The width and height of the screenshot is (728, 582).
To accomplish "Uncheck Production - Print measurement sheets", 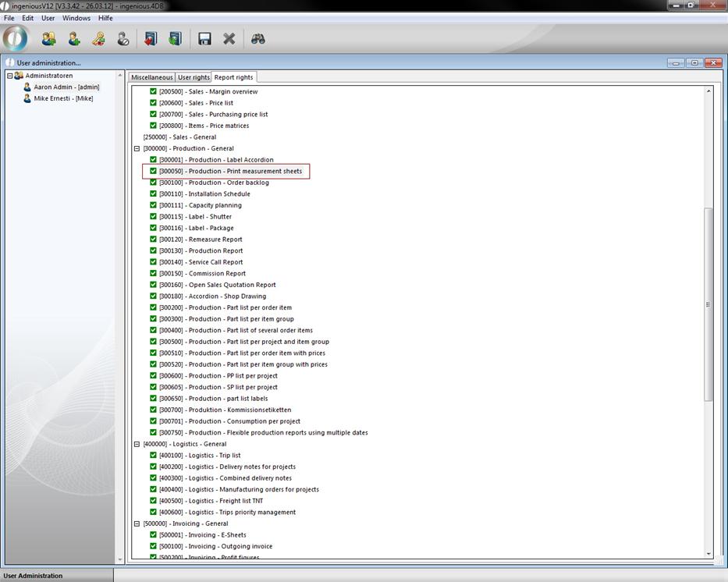I will tap(154, 171).
